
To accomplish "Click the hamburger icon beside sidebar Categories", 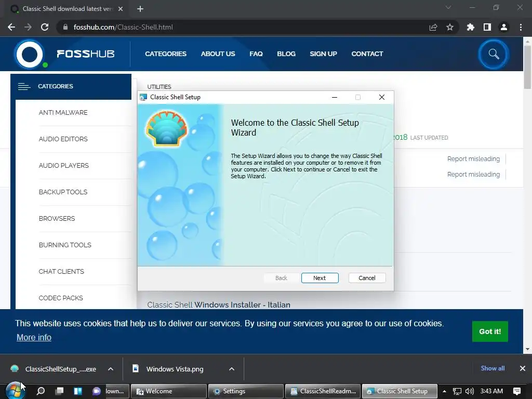I will 24,87.
